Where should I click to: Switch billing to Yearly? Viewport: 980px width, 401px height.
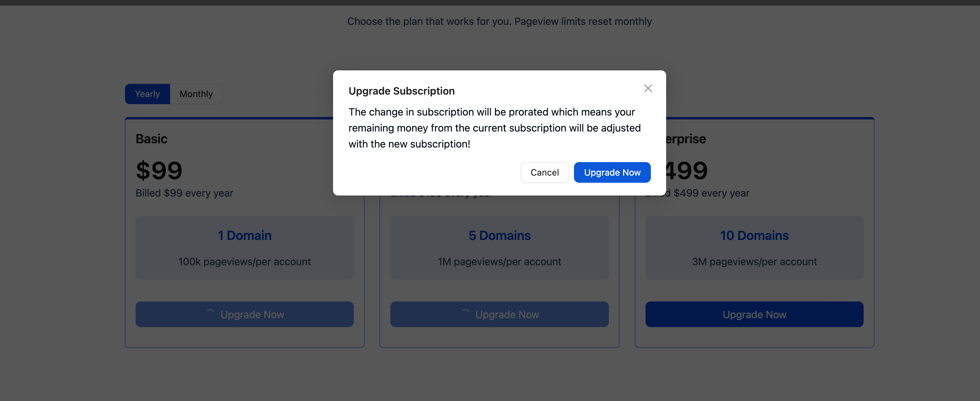click(147, 94)
